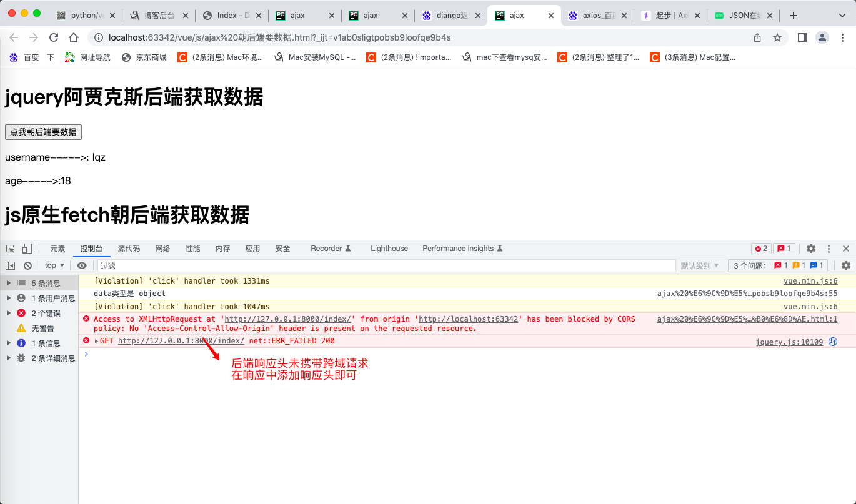
Task: Switch to the 源代码 DevTools tab
Action: 129,249
